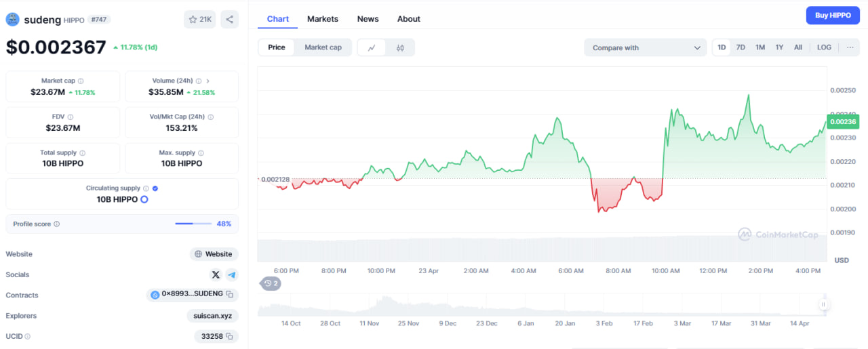Switch to line chart view icon
868x349 pixels.
click(372, 47)
